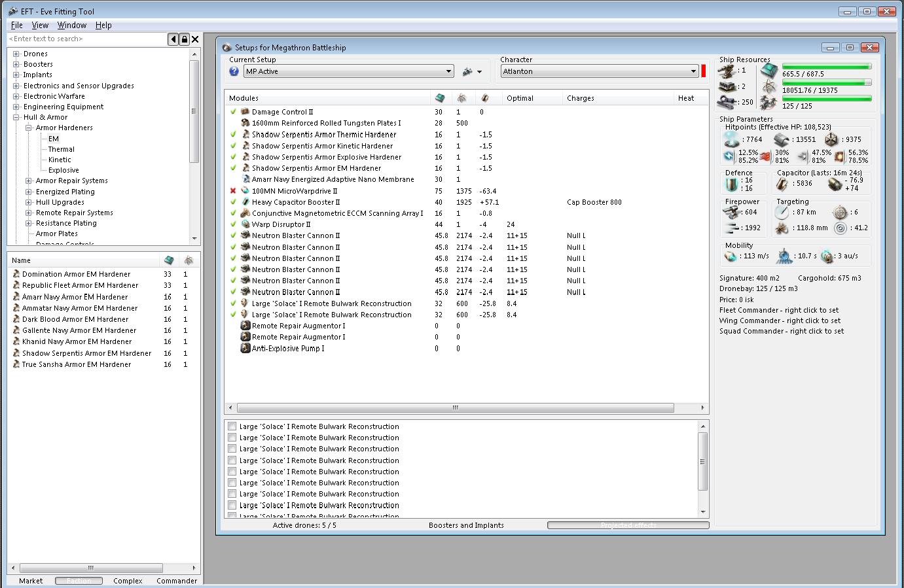904x588 pixels.
Task: Expand the Boosters tree node
Action: [x=16, y=64]
